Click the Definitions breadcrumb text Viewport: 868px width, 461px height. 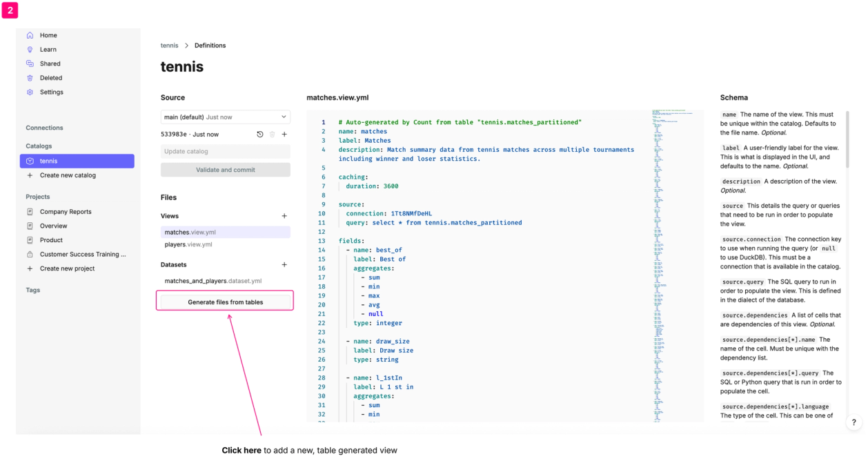tap(210, 46)
